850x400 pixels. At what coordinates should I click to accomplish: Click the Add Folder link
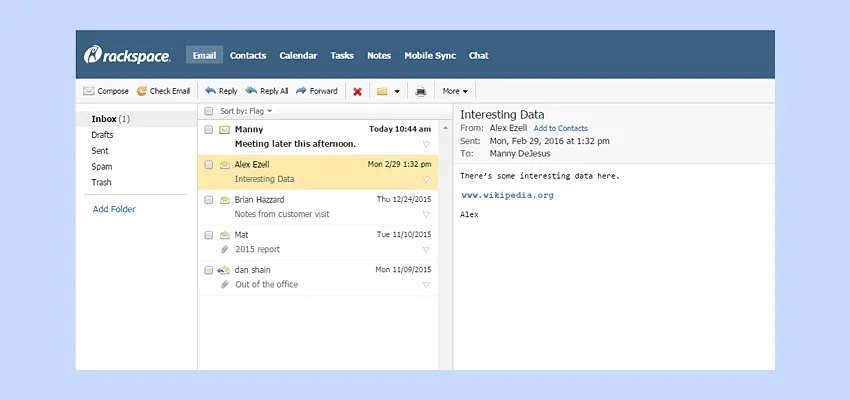tap(114, 209)
